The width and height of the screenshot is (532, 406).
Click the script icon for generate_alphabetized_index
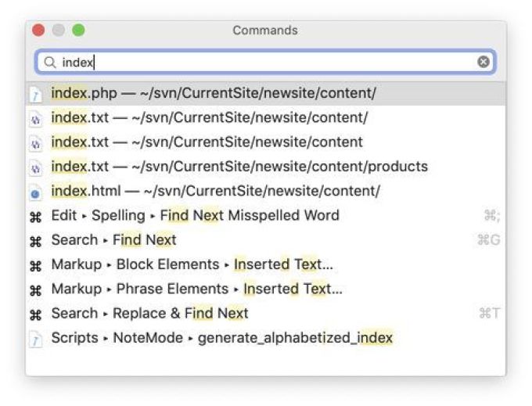tap(36, 340)
